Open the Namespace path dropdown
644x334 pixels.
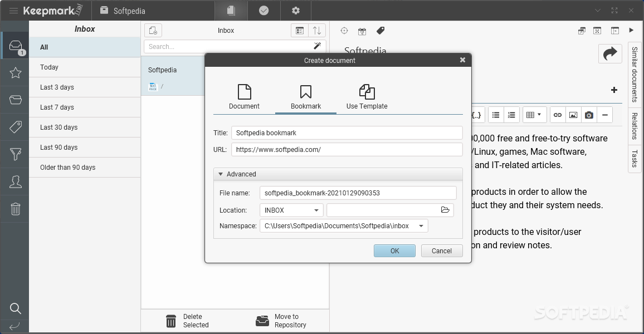point(344,225)
